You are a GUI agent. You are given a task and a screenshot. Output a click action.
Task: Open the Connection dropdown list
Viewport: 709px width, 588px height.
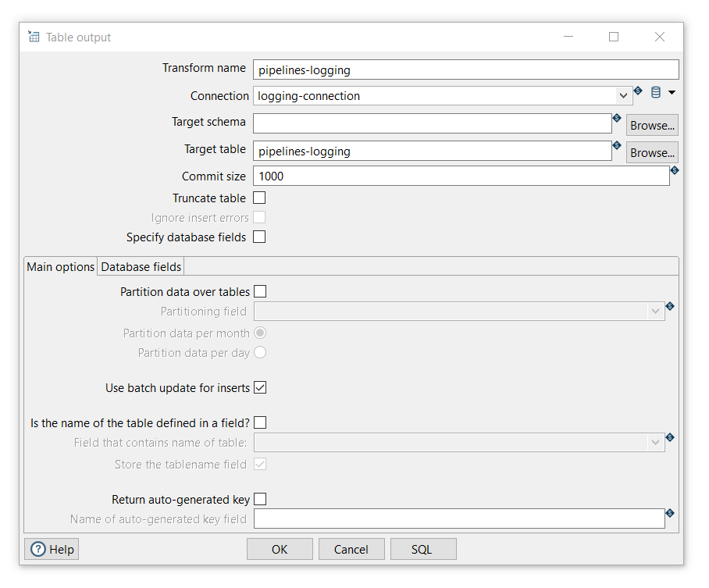pyautogui.click(x=622, y=96)
